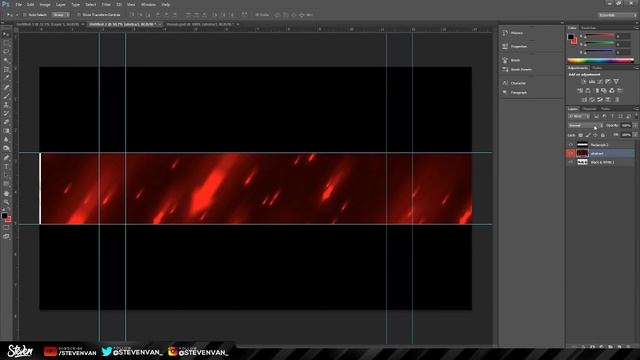Open the Paragraph collapsed panel

pos(518,93)
